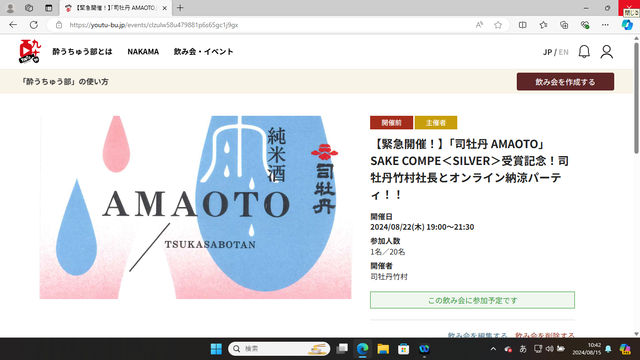Close the AMAOTO event tab

[x=164, y=8]
